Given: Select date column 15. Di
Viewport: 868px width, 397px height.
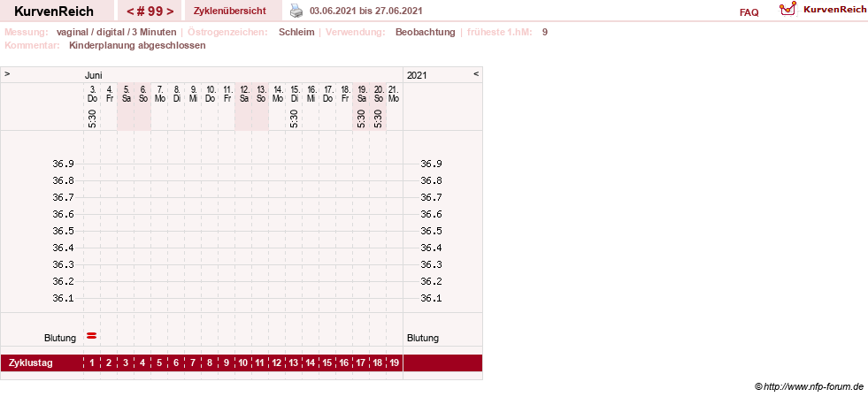Looking at the screenshot, I should [x=294, y=94].
